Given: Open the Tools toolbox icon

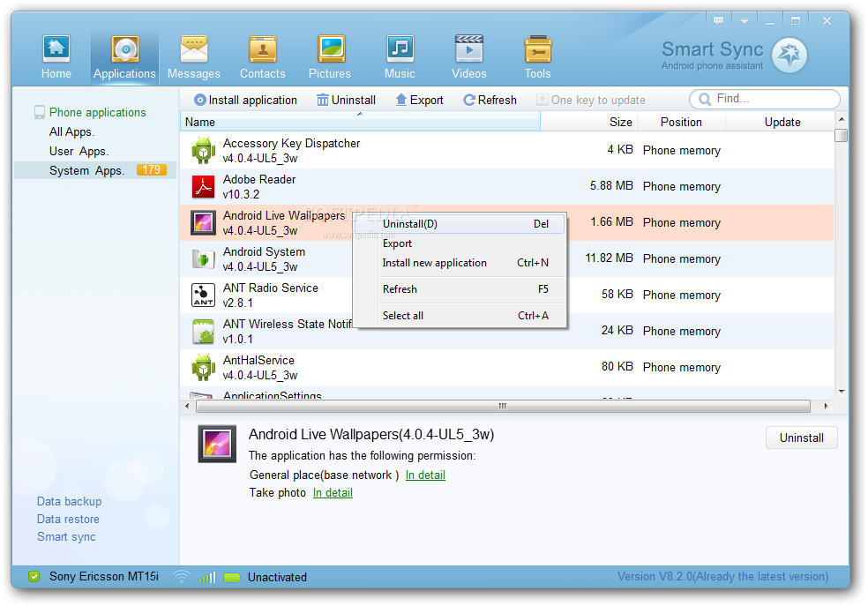Looking at the screenshot, I should click(x=537, y=49).
